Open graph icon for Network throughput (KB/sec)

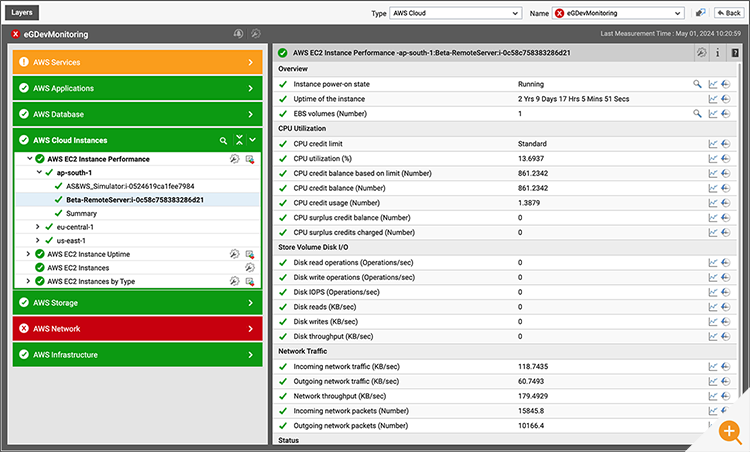[713, 396]
